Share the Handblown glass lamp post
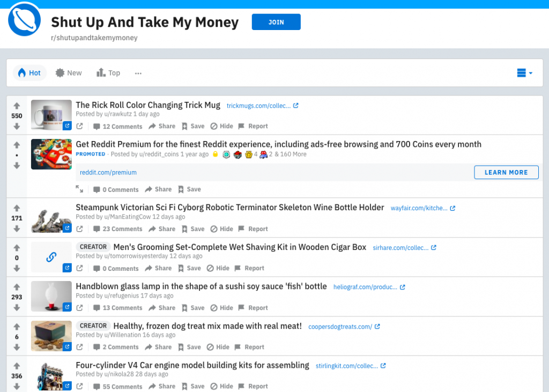The image size is (549, 392). (x=162, y=308)
